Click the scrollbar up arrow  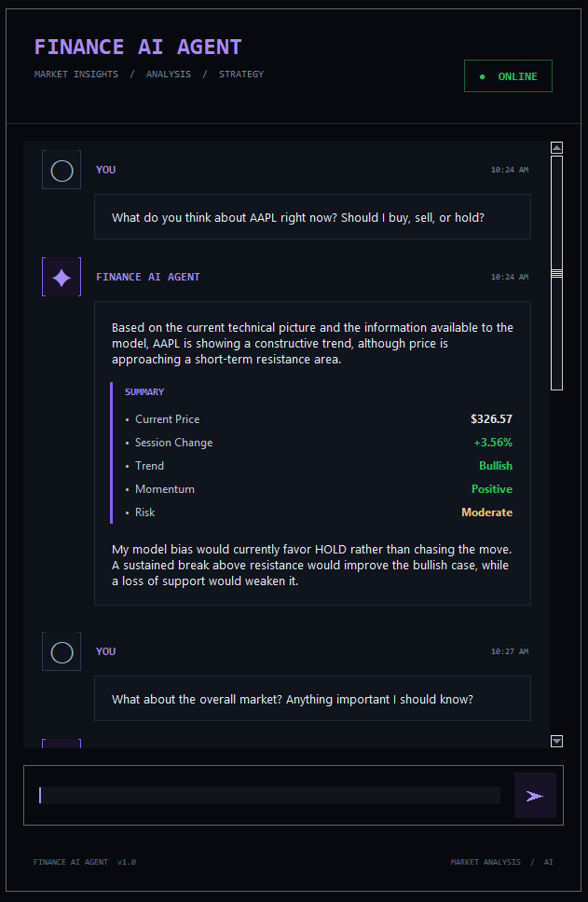(556, 148)
